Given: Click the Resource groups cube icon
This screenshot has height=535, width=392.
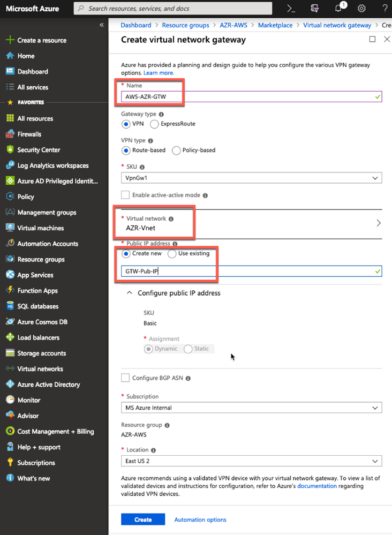Looking at the screenshot, I should tap(10, 259).
